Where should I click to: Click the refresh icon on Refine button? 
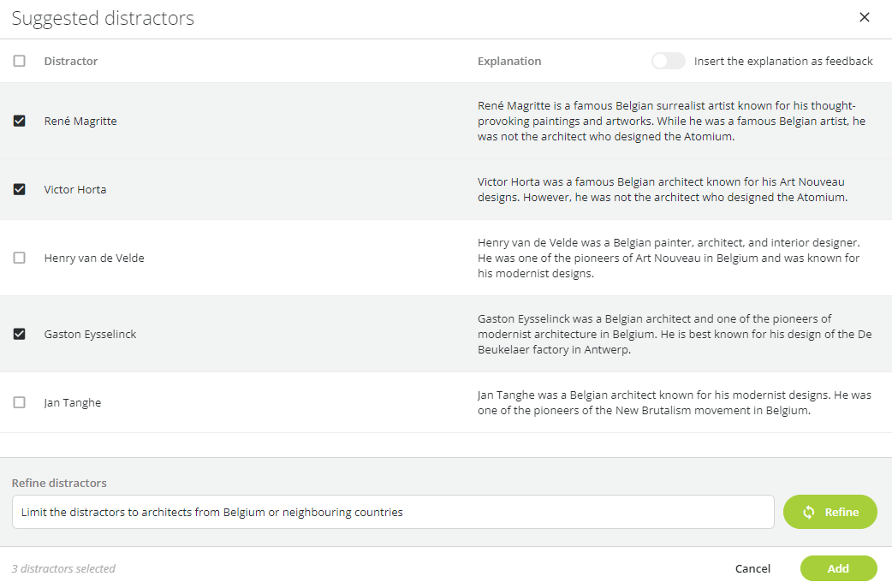click(808, 512)
